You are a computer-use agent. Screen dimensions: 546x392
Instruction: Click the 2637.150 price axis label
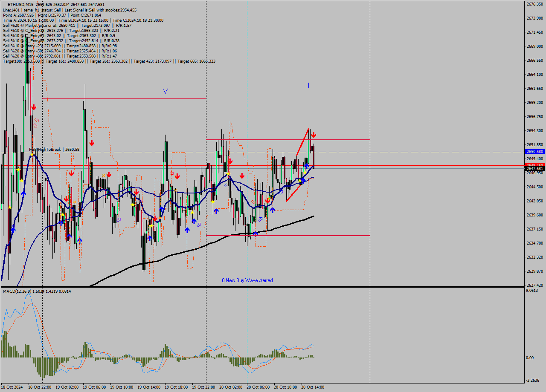pyautogui.click(x=534, y=229)
